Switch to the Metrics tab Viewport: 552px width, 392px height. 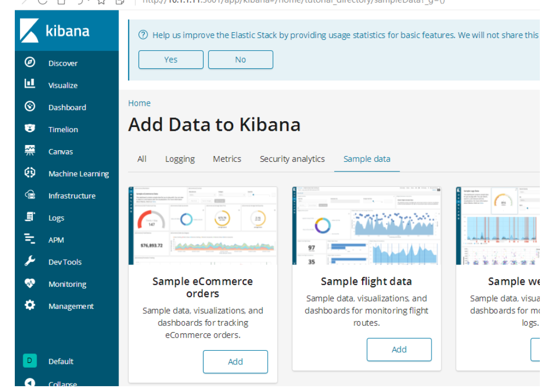click(x=227, y=159)
